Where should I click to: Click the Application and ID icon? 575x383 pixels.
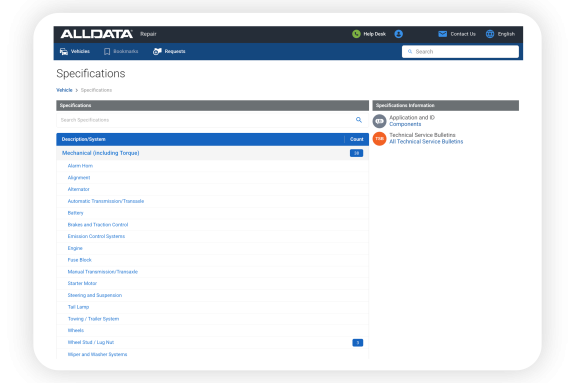coord(380,121)
